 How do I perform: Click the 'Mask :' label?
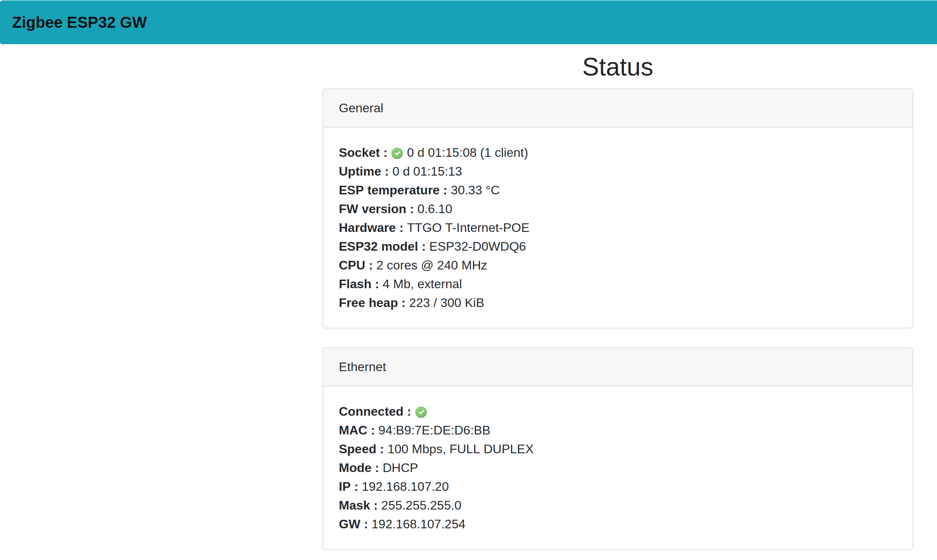click(x=358, y=505)
